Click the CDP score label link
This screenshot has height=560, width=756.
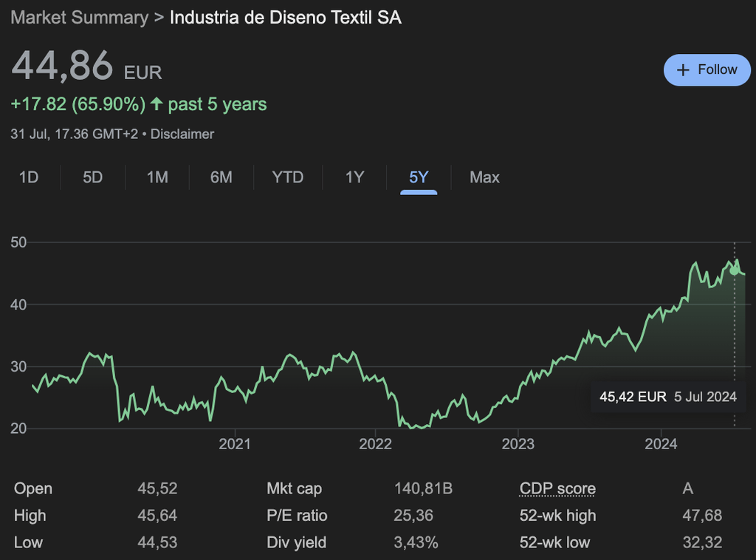(557, 488)
